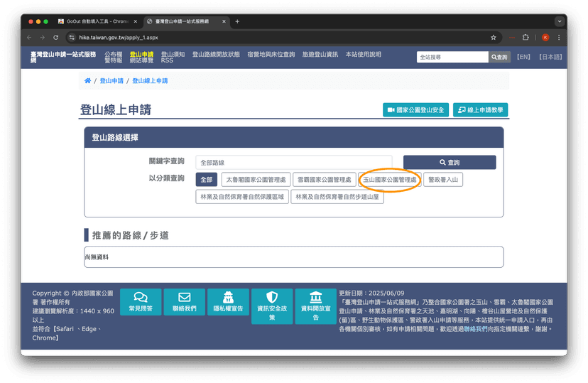Click the 聯絡我們 link in footer paragraph
The height and width of the screenshot is (383, 588).
coord(476,329)
